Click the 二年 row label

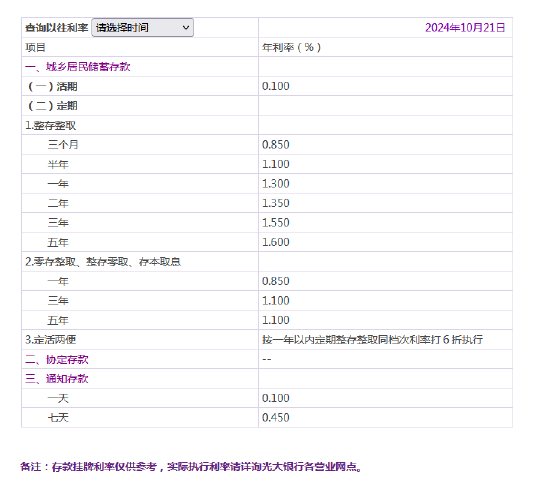click(x=58, y=203)
